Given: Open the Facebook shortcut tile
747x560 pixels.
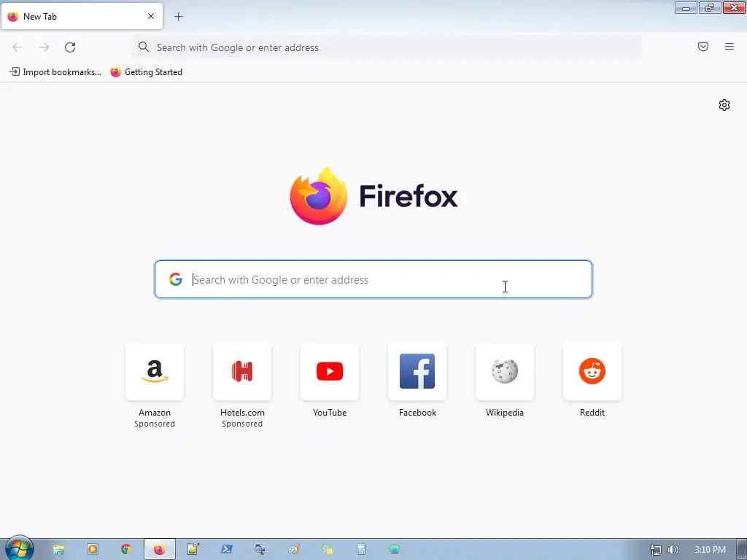Looking at the screenshot, I should [417, 371].
